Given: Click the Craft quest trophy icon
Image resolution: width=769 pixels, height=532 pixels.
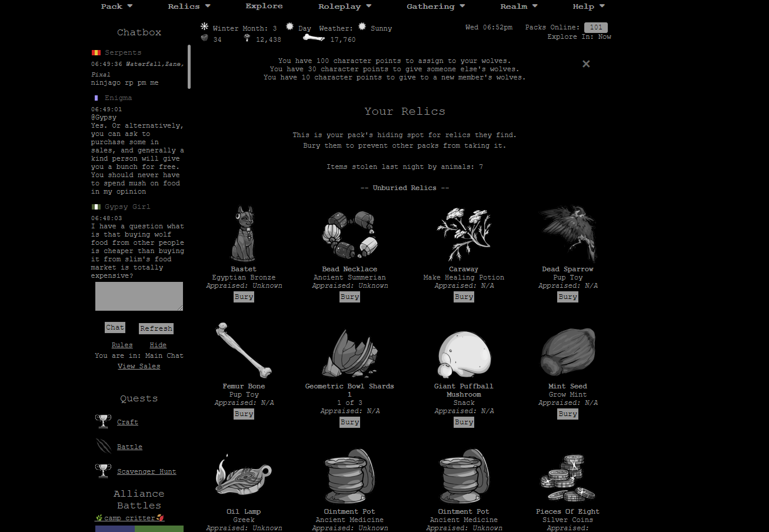Looking at the screenshot, I should tap(103, 421).
